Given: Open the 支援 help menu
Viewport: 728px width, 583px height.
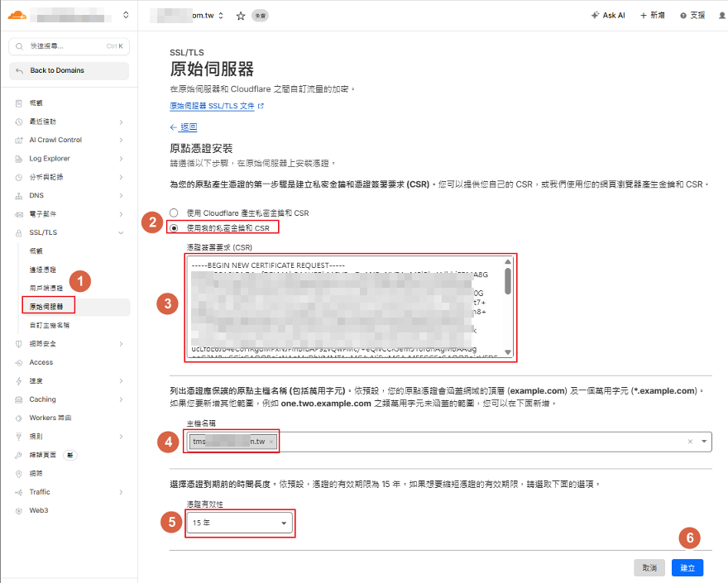Looking at the screenshot, I should click(x=692, y=16).
